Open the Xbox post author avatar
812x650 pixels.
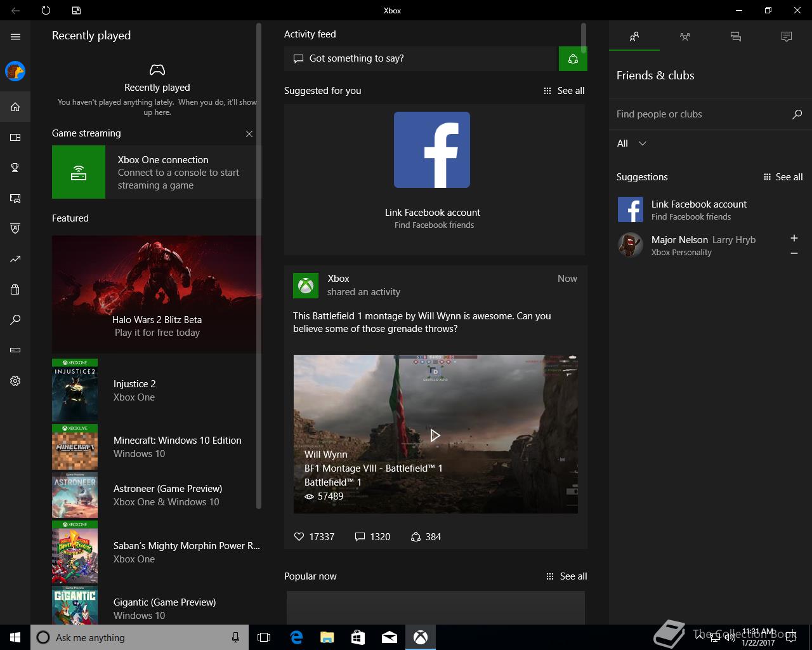(x=306, y=286)
